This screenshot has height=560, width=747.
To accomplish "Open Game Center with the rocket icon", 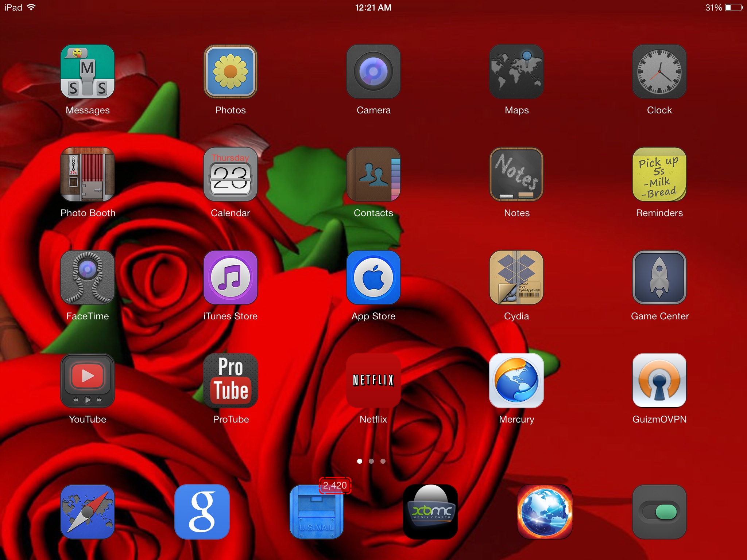I will 659,277.
